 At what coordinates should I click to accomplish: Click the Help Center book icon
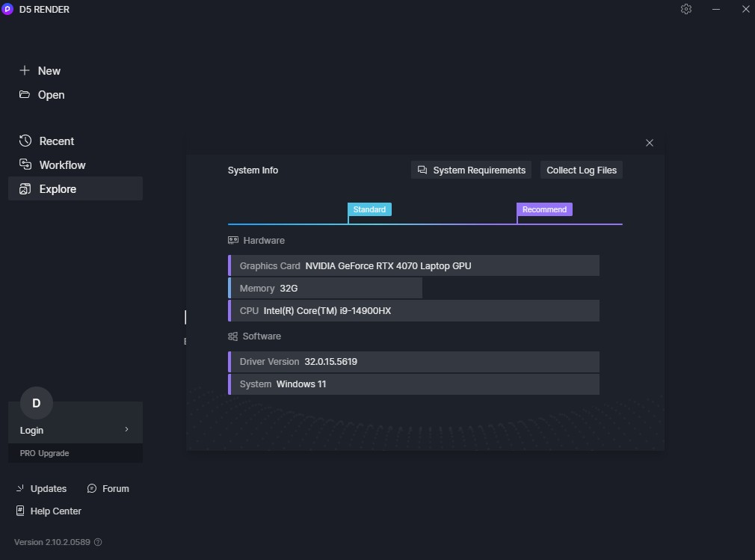20,511
